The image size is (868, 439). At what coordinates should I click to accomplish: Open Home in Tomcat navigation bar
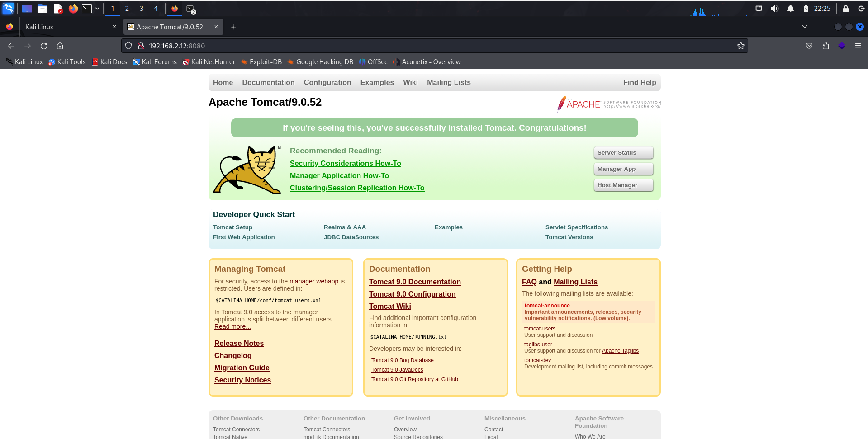click(223, 82)
